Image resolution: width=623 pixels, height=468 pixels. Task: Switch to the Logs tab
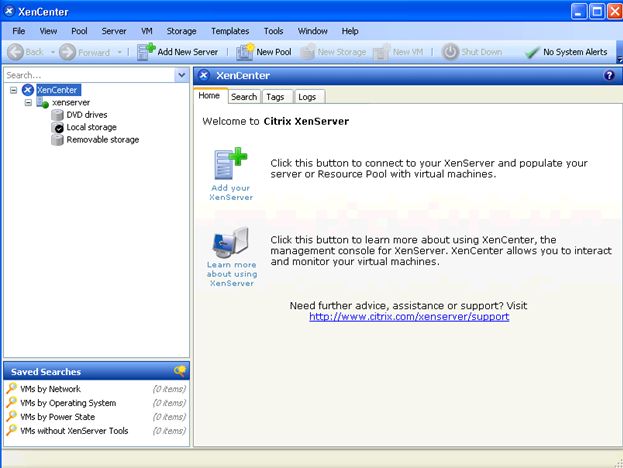click(x=308, y=97)
